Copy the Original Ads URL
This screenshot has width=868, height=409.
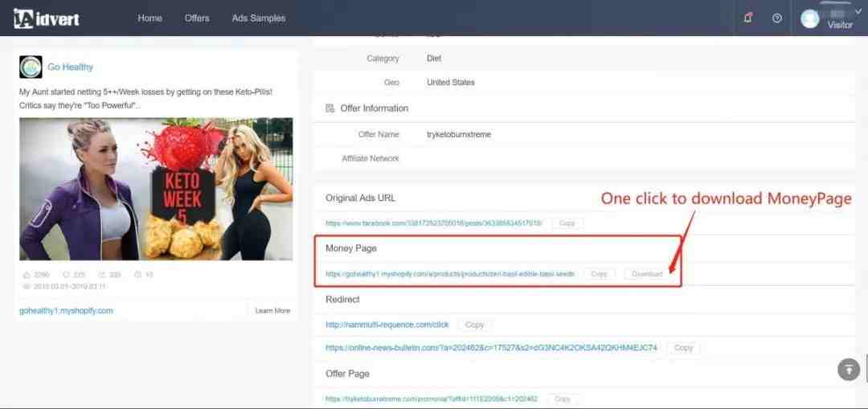click(567, 223)
